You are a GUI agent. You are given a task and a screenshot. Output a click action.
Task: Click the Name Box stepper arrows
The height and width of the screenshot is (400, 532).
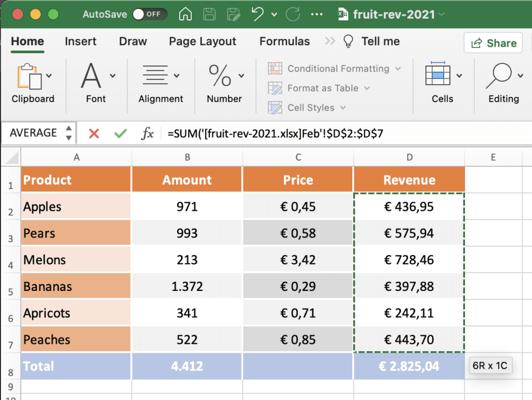tap(68, 133)
